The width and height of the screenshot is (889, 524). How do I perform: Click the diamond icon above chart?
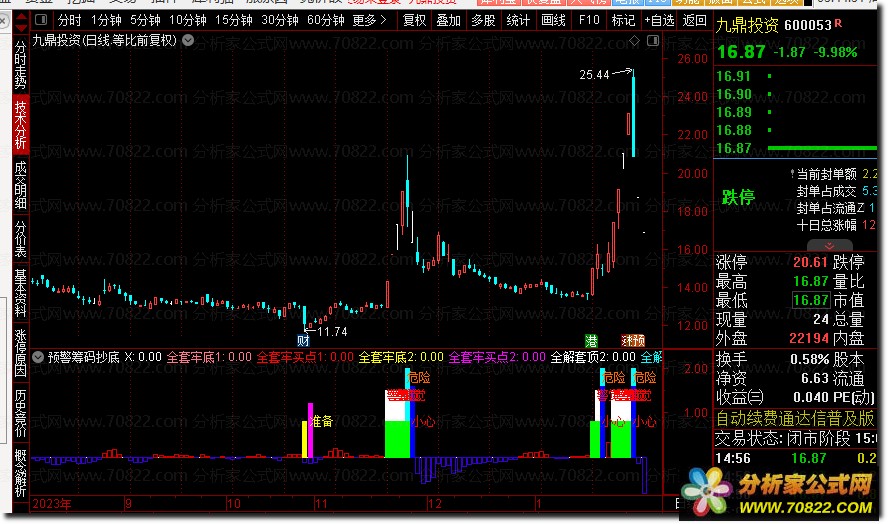(634, 40)
